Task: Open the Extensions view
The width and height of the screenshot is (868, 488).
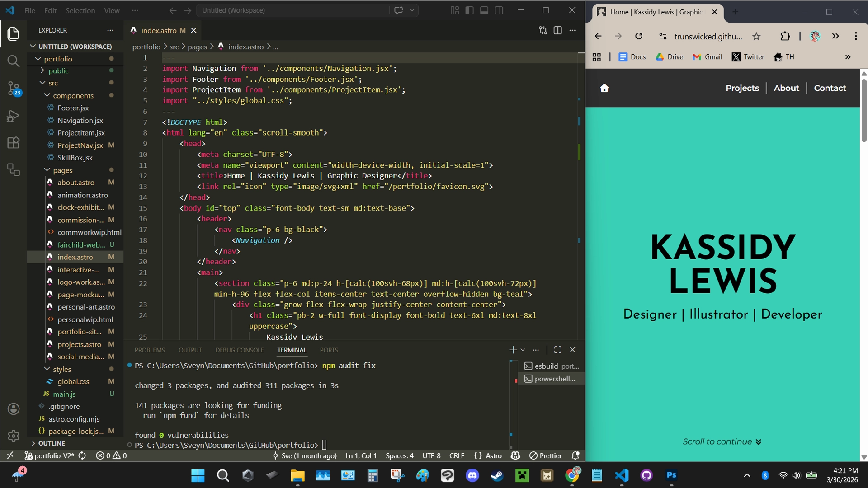Action: (14, 143)
